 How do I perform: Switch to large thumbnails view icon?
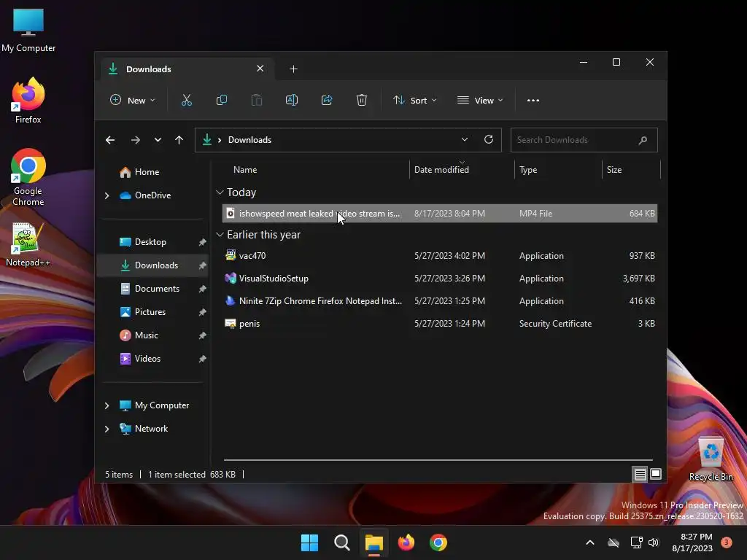tap(656, 474)
